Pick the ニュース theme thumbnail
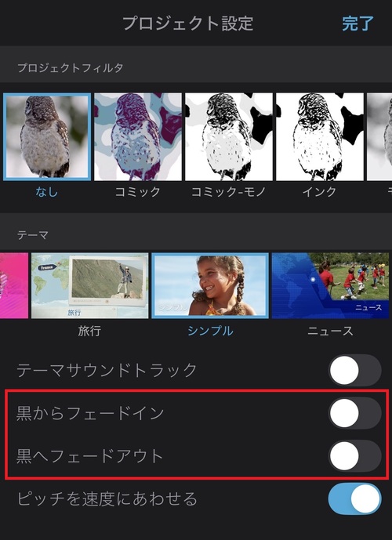Image resolution: width=392 pixels, height=540 pixels. tap(330, 285)
